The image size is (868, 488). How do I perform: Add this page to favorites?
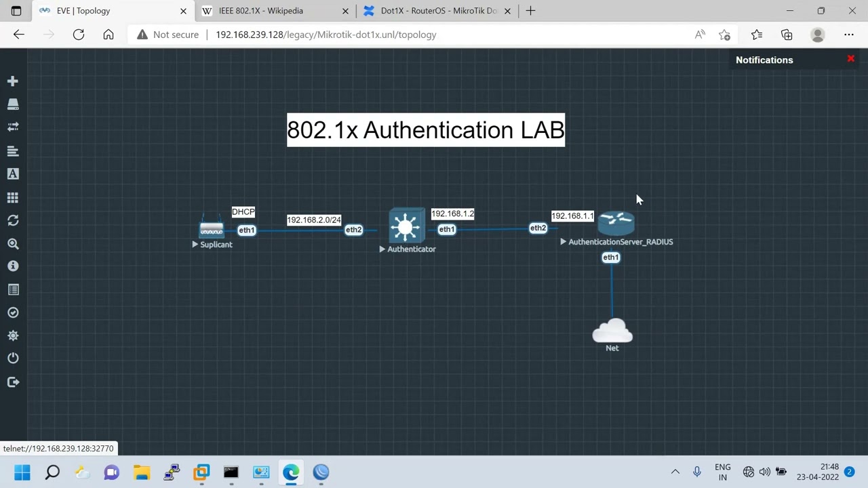point(724,35)
